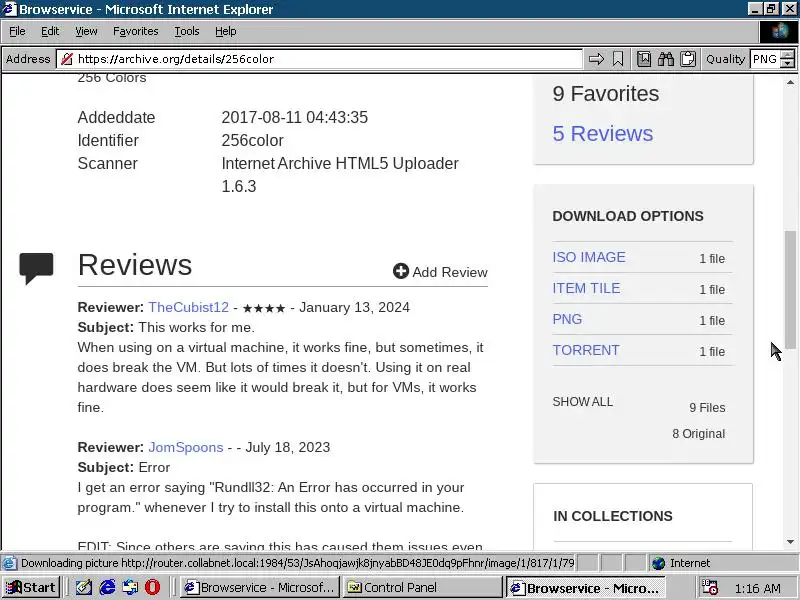Open Show Desktop quick launch icon
The height and width of the screenshot is (600, 800).
point(84,587)
